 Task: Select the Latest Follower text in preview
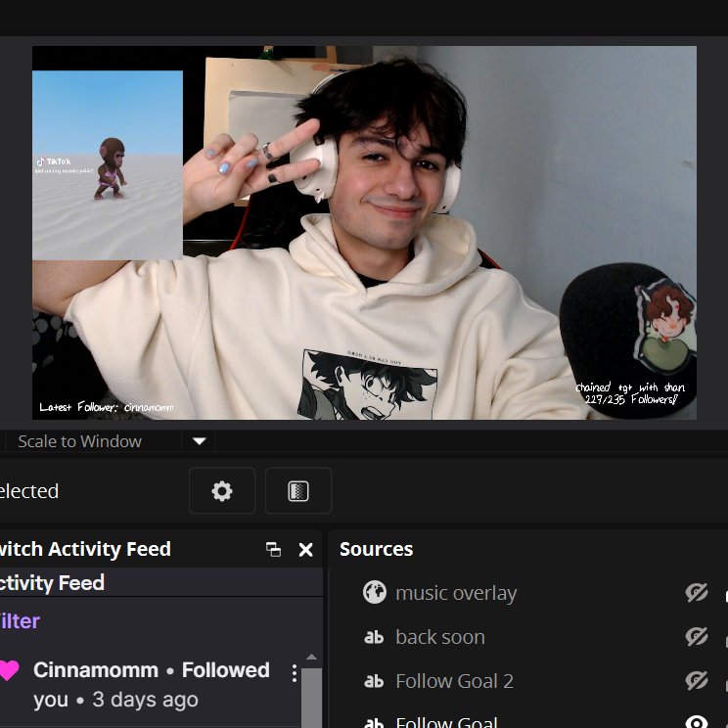pyautogui.click(x=107, y=407)
